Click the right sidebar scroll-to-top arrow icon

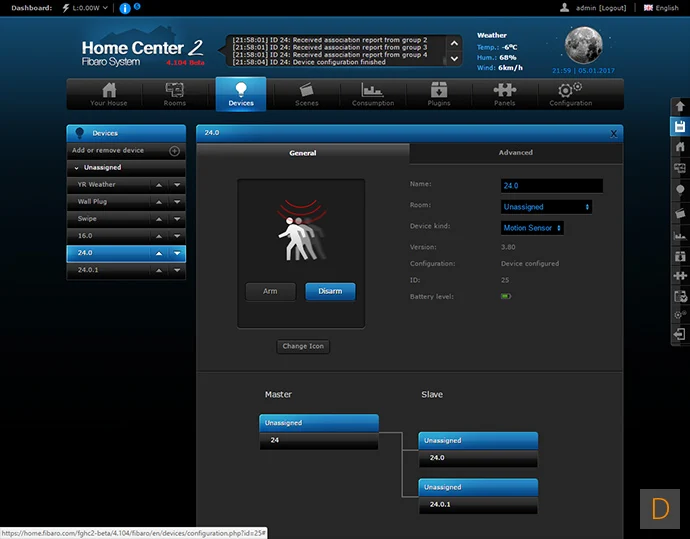pyautogui.click(x=680, y=106)
